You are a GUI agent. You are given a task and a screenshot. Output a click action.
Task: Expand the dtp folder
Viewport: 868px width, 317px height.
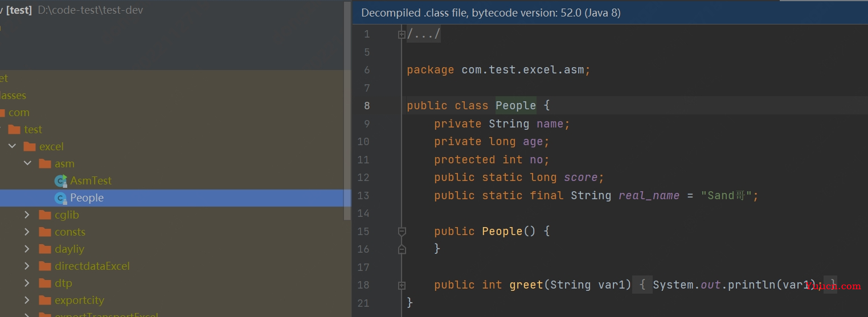(27, 283)
